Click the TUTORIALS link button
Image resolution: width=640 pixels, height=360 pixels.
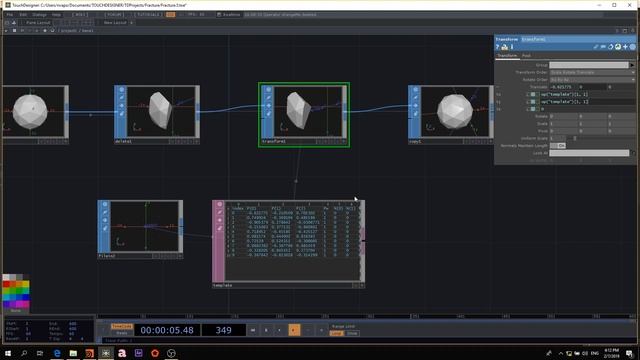pos(148,15)
